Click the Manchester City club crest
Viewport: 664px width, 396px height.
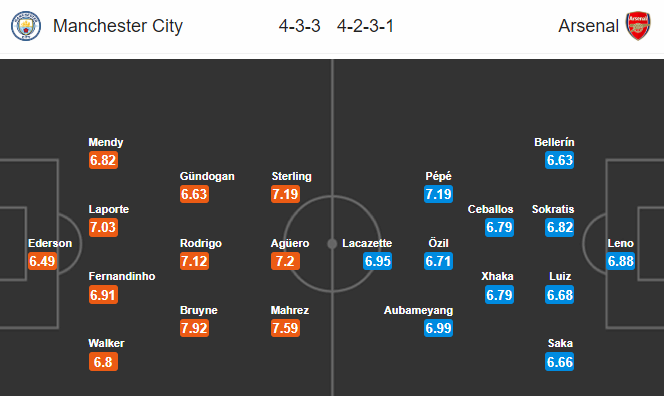tap(26, 26)
